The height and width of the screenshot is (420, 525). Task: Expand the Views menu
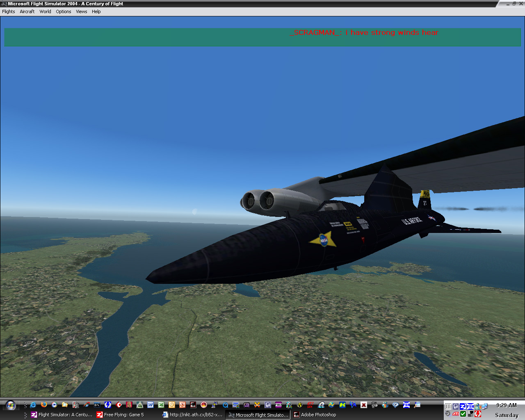coord(82,11)
